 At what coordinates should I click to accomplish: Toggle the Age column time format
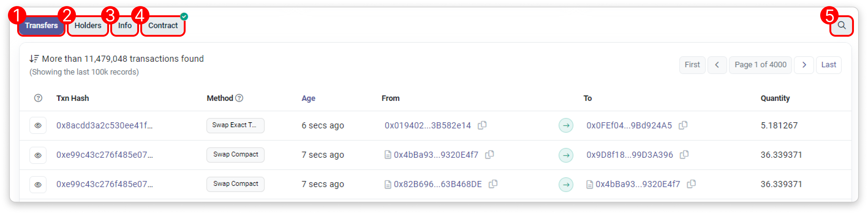tap(308, 98)
